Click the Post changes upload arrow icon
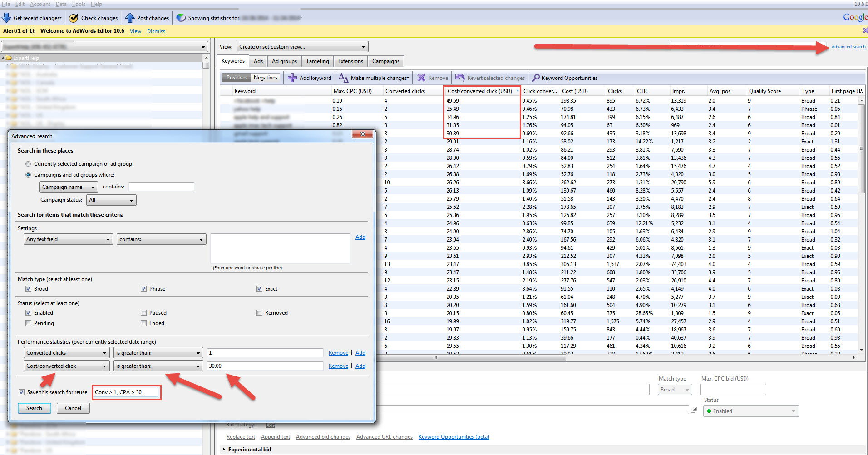The width and height of the screenshot is (868, 455). tap(130, 18)
